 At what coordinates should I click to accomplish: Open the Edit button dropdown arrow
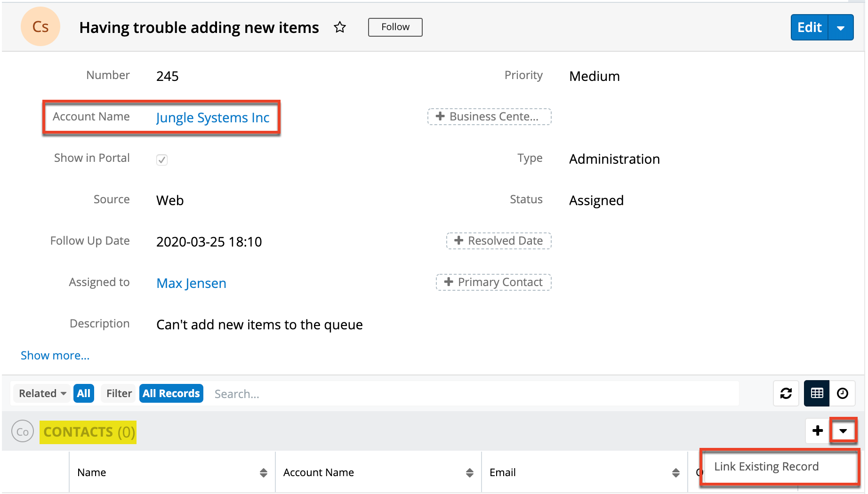pyautogui.click(x=841, y=28)
